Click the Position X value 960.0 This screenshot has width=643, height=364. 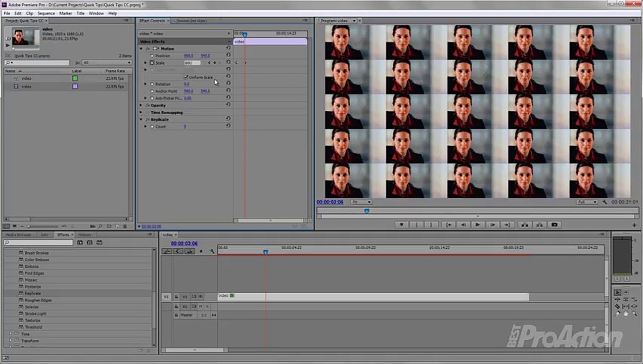tap(188, 56)
